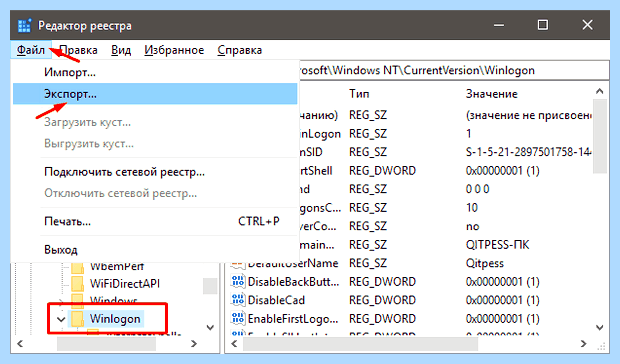
Task: Select the WbemPerf key in the tree
Action: [117, 266]
